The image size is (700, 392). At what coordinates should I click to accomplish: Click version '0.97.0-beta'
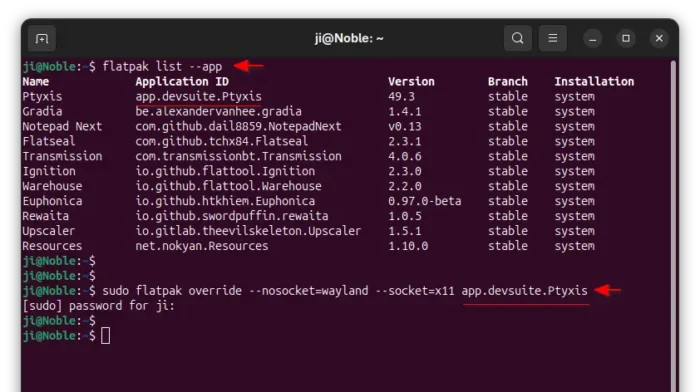(x=425, y=201)
